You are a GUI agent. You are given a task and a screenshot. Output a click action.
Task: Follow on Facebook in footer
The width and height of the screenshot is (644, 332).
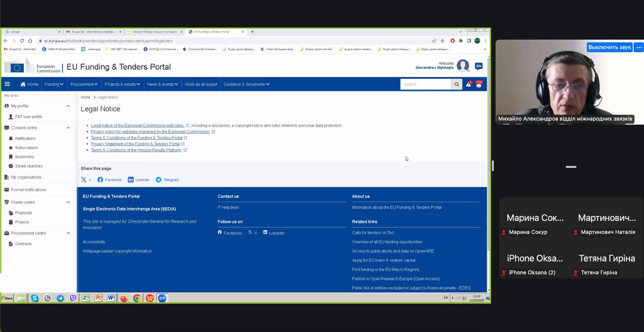click(x=230, y=233)
